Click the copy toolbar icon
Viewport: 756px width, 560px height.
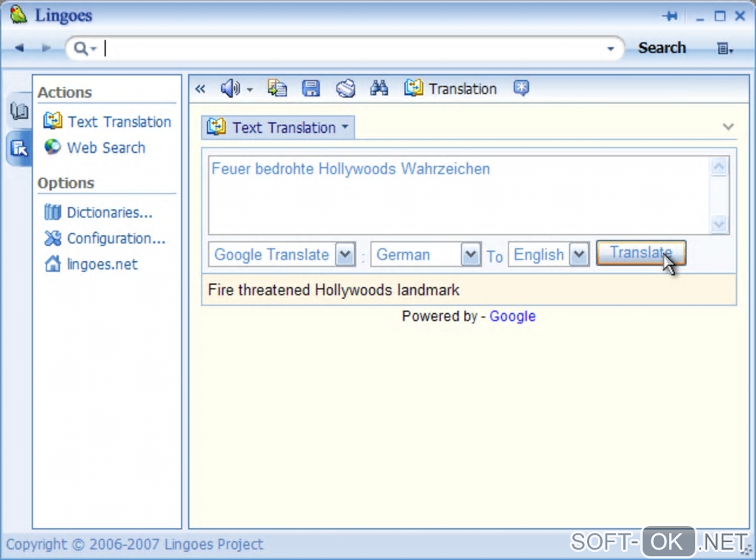(277, 88)
